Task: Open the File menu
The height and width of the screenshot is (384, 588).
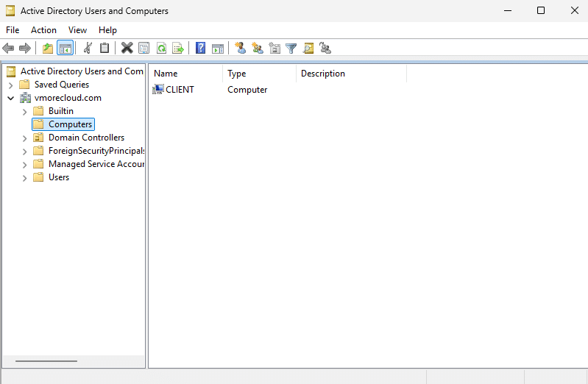Action: 13,30
